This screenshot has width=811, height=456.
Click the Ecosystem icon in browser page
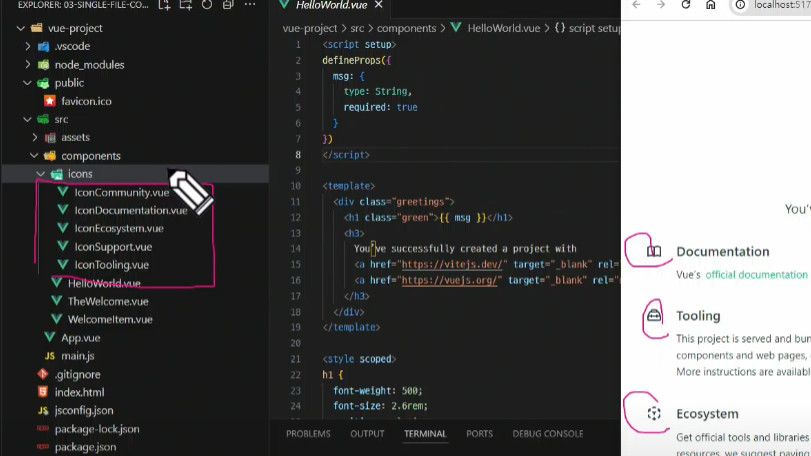(654, 413)
